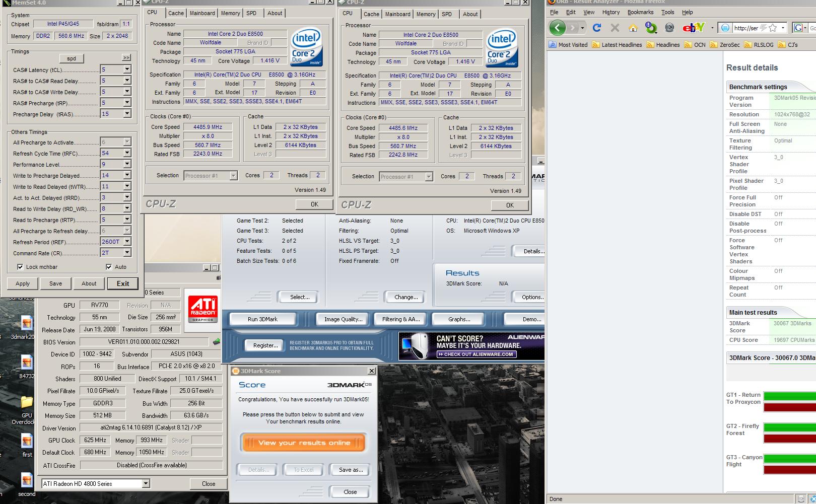Screen dimensions: 816x504
Task: Open the CJ's feed bookmark
Action: (788, 45)
